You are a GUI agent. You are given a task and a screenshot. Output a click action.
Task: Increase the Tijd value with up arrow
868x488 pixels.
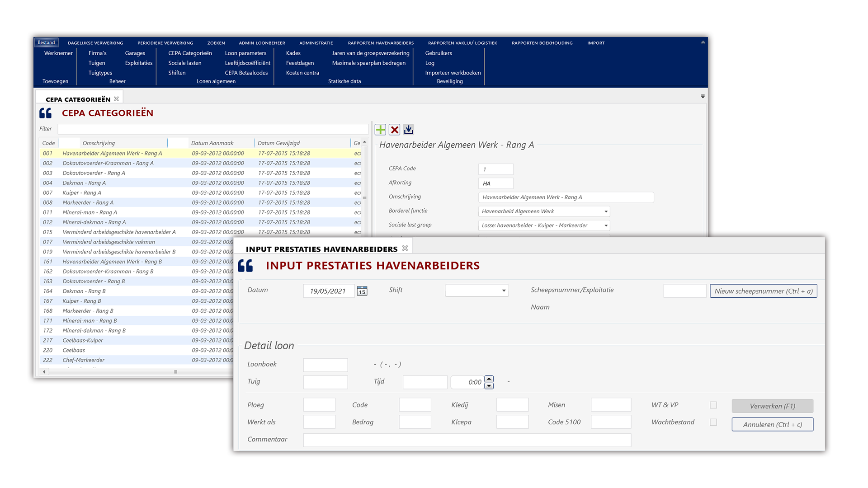point(489,379)
